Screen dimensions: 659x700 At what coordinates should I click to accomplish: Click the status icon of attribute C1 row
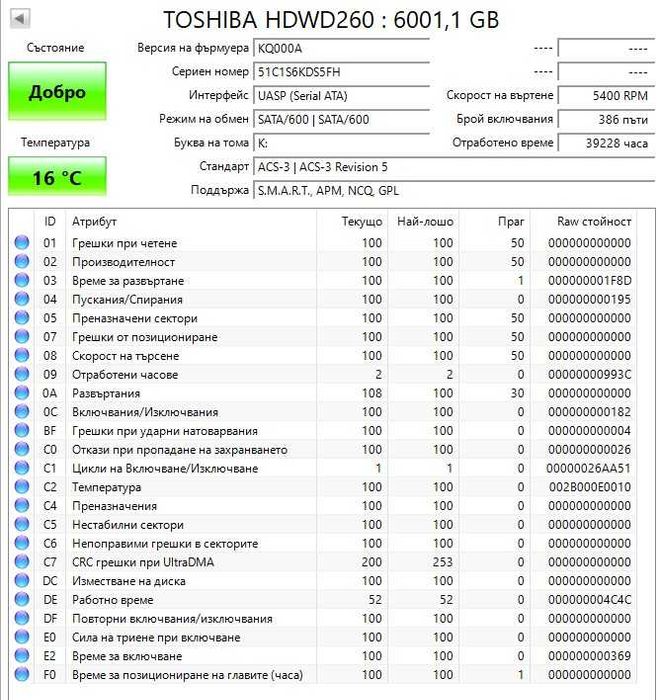point(21,468)
